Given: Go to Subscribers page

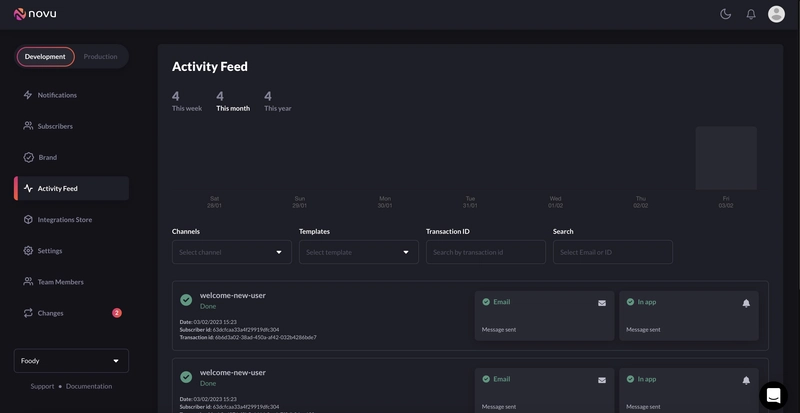Looking at the screenshot, I should (55, 126).
